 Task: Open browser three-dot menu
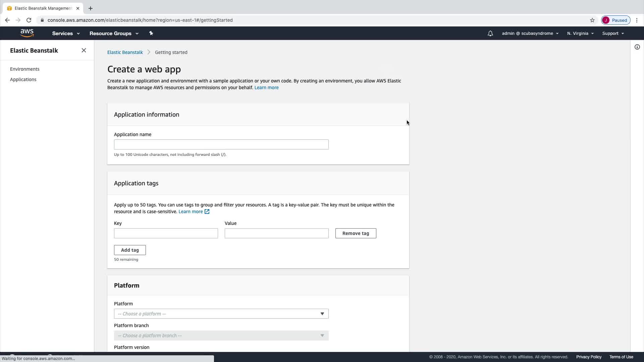(637, 20)
